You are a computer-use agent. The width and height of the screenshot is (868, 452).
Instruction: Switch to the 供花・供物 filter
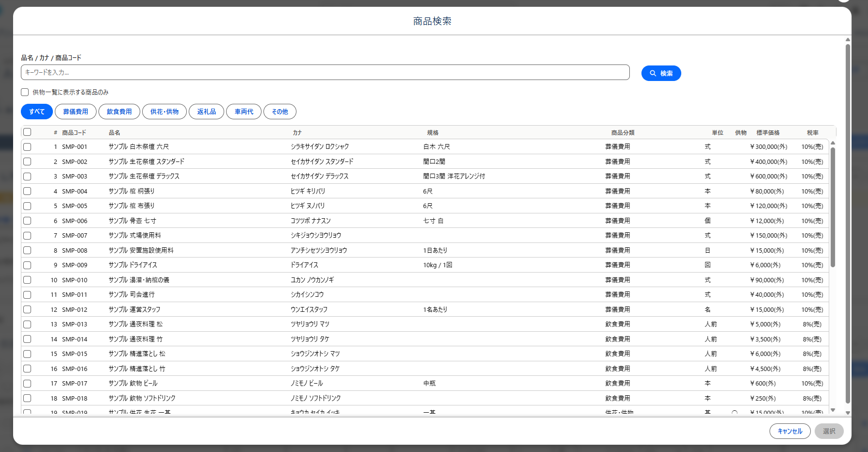pos(164,112)
